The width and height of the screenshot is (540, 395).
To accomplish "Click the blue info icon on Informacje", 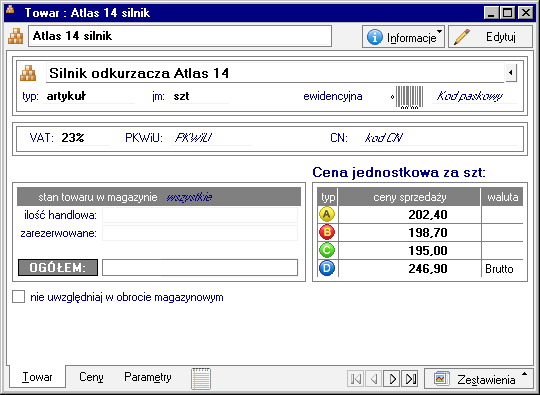I will click(374, 37).
